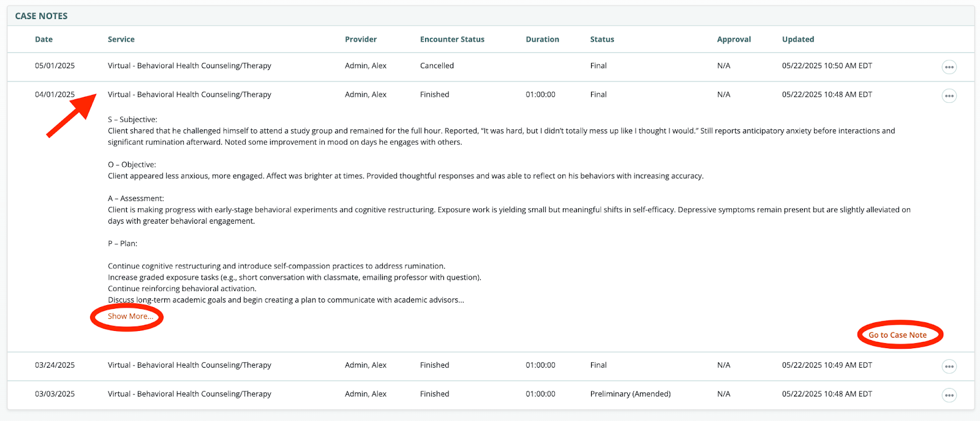Select the Cancelled encounter status cell
Screen dimensions: 980x421
click(437, 66)
